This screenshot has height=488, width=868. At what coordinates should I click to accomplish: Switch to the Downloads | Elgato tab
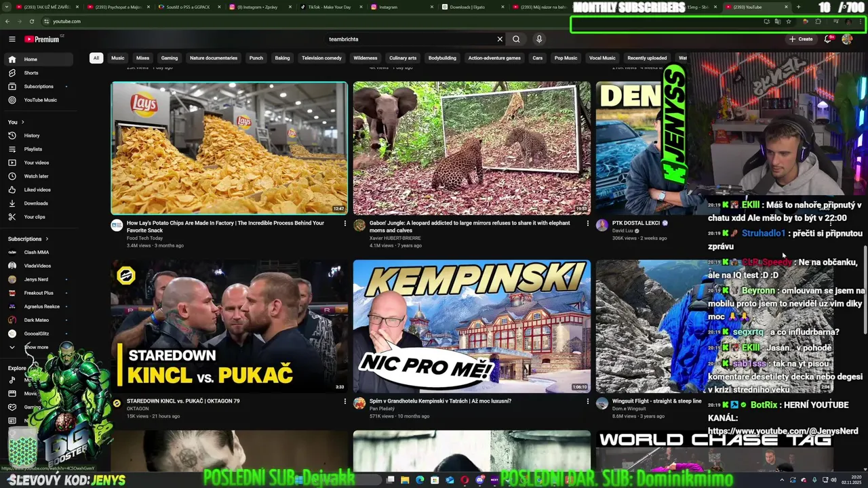coord(466,7)
